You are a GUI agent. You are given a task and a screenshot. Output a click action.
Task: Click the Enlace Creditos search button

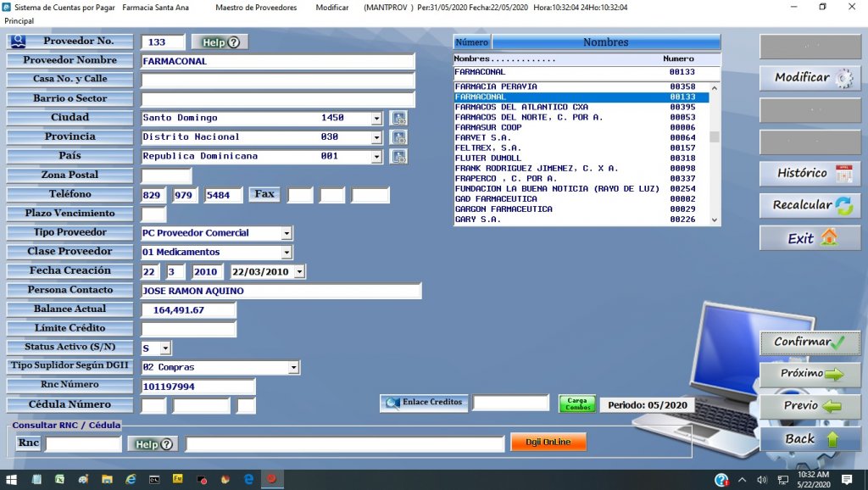[423, 403]
